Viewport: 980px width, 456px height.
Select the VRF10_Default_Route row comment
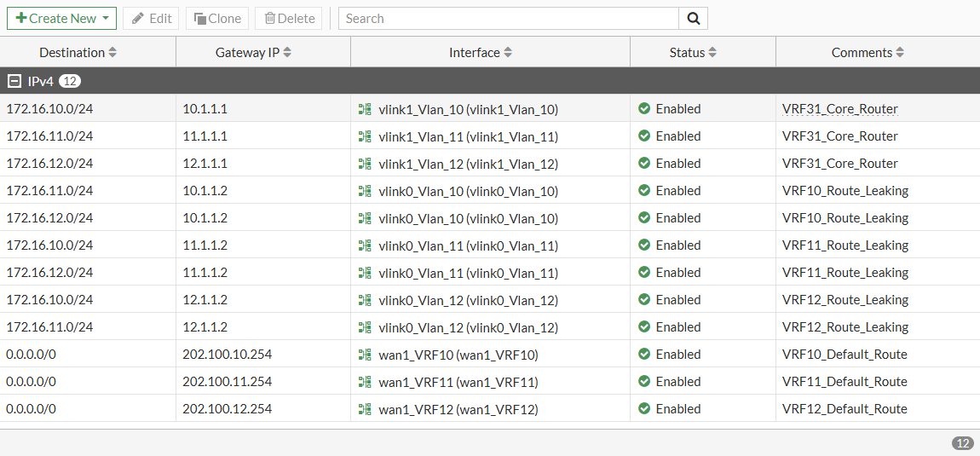(x=844, y=355)
